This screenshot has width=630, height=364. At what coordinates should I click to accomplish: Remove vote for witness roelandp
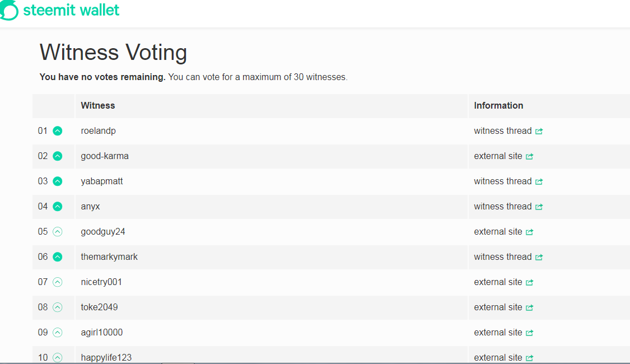[x=57, y=131]
